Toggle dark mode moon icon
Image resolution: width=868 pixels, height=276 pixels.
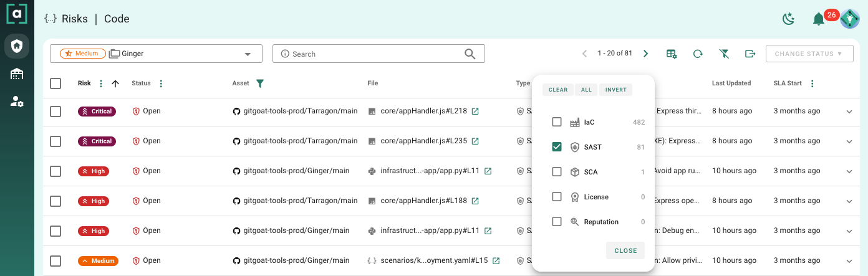pyautogui.click(x=789, y=19)
